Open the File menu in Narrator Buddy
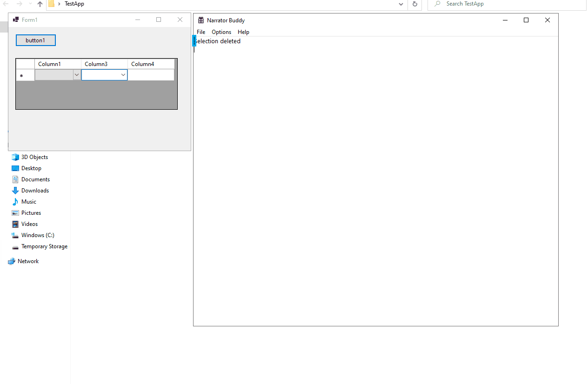588x384 pixels. [201, 32]
